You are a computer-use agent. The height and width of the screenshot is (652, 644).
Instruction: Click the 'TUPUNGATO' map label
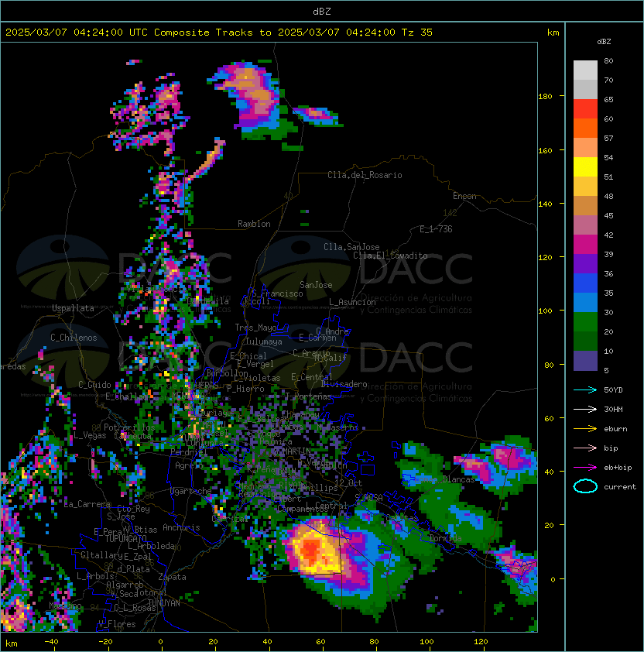[125, 539]
